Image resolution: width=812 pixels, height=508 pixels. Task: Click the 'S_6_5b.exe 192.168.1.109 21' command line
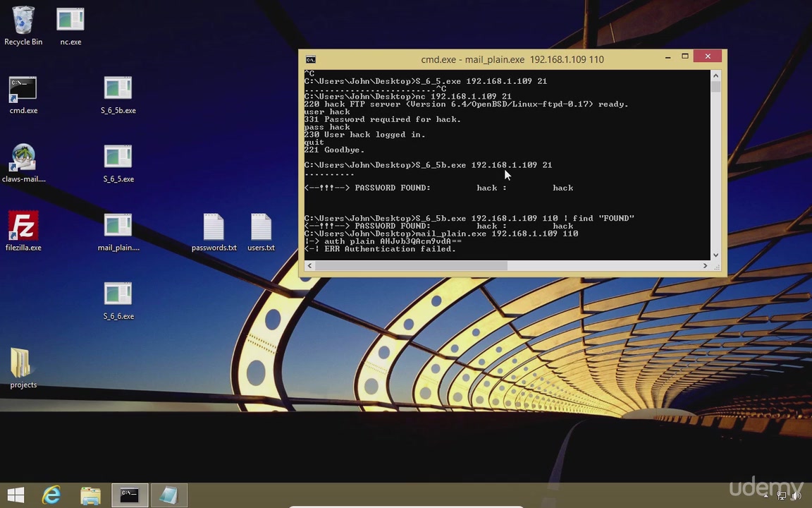pyautogui.click(x=429, y=165)
